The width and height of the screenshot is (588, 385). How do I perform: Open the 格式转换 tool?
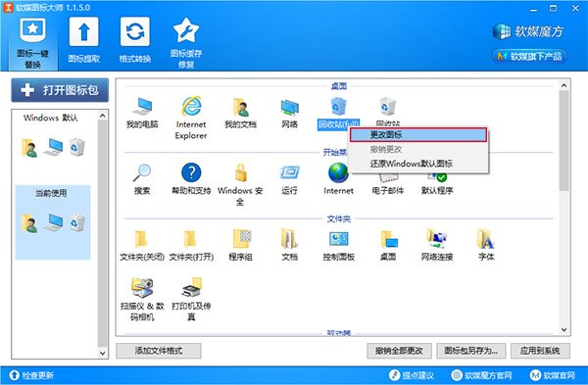click(135, 40)
